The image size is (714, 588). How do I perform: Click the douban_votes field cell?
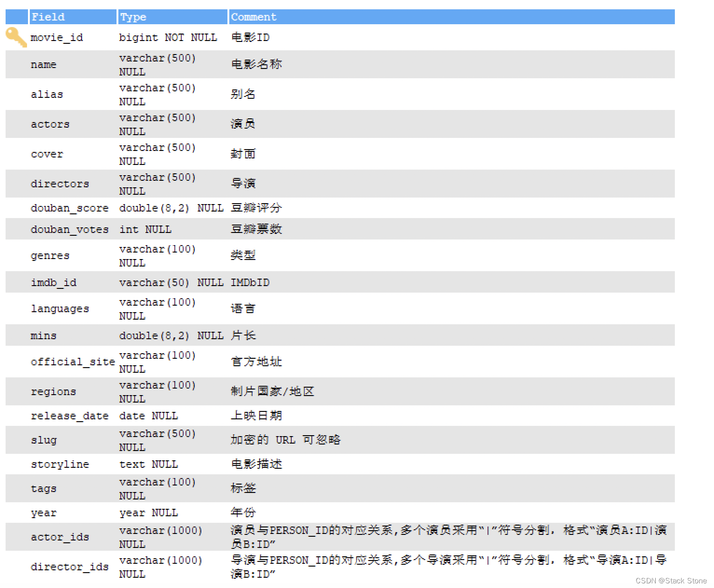pos(69,230)
